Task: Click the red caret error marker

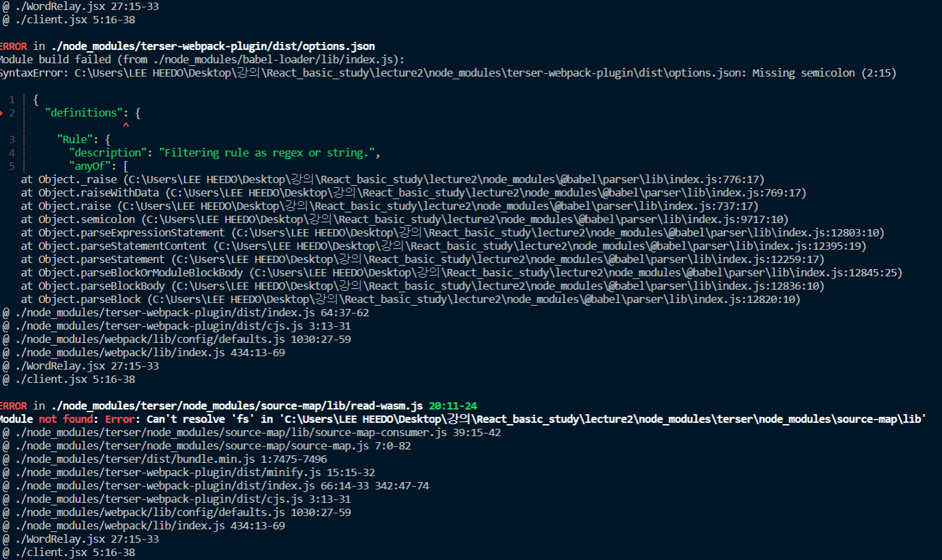Action: click(x=126, y=125)
